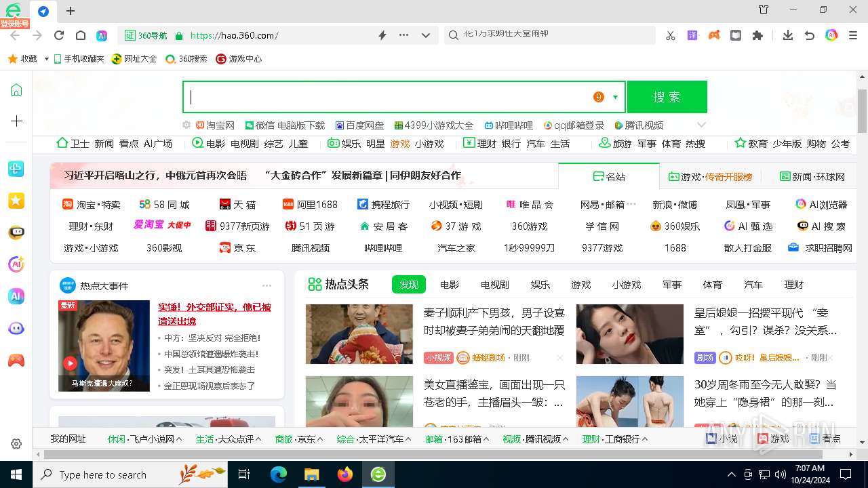The height and width of the screenshot is (488, 868).
Task: Click the browser back arrow
Action: tap(15, 35)
